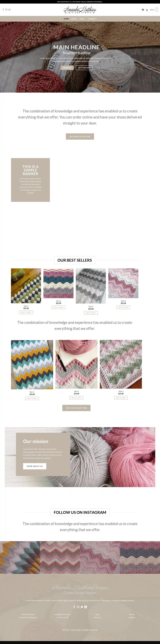
Task: Click the Yarn 2 product image
Action: tap(76, 364)
